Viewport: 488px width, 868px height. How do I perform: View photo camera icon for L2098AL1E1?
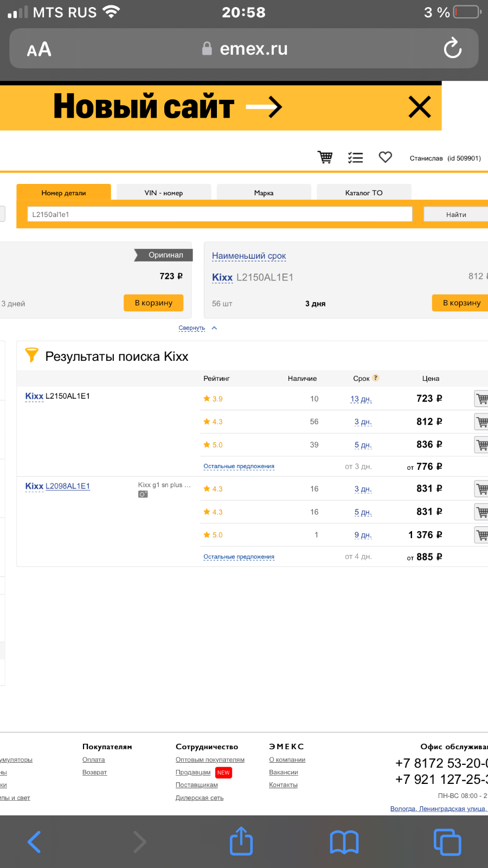click(x=143, y=494)
